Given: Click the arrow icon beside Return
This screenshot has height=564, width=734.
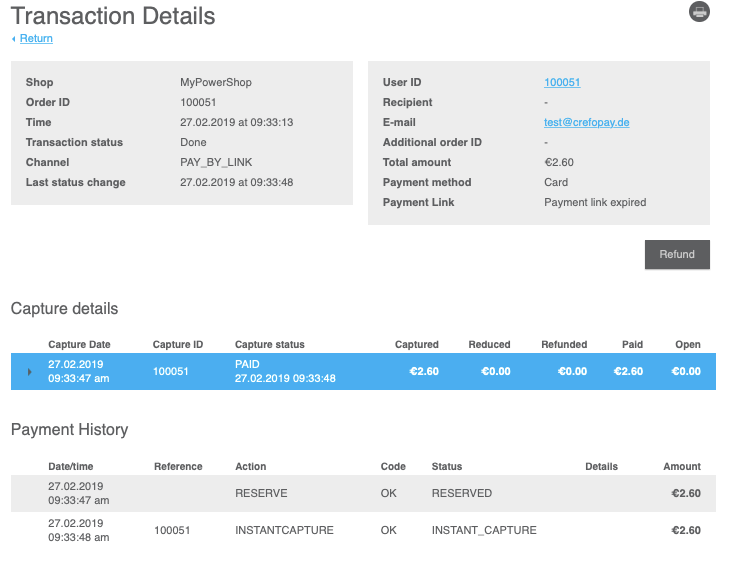Looking at the screenshot, I should (x=14, y=39).
